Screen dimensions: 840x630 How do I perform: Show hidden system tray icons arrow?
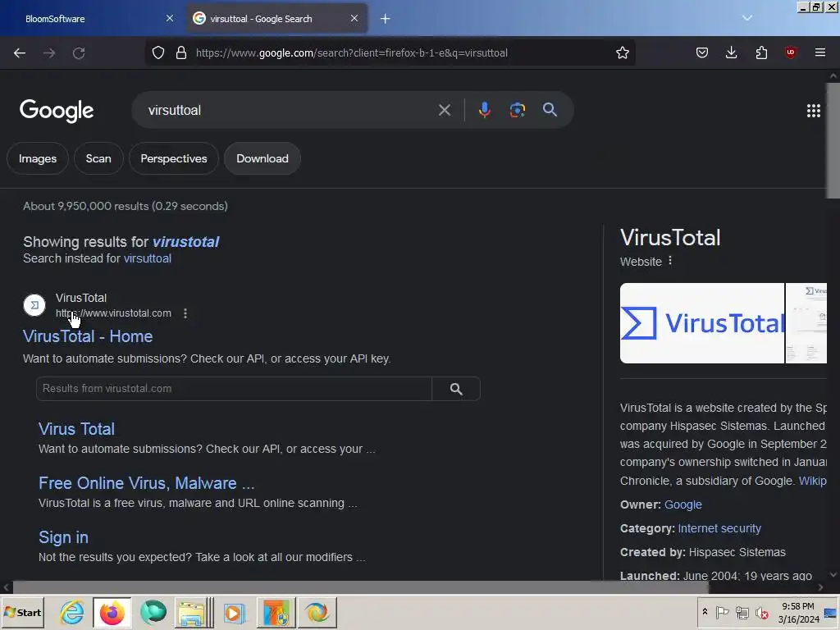click(x=705, y=611)
